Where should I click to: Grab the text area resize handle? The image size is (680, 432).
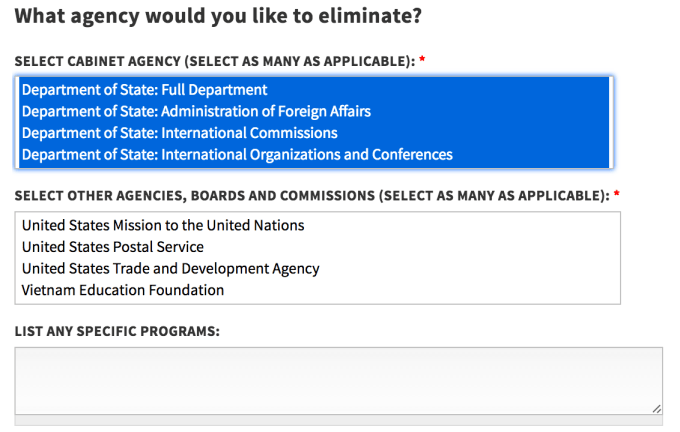[656, 407]
